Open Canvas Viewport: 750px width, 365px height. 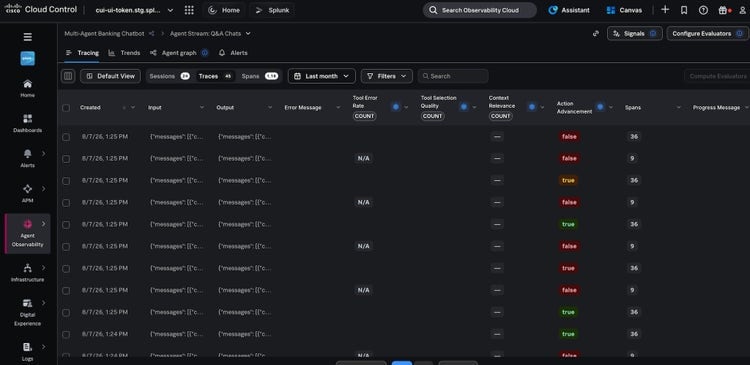624,10
